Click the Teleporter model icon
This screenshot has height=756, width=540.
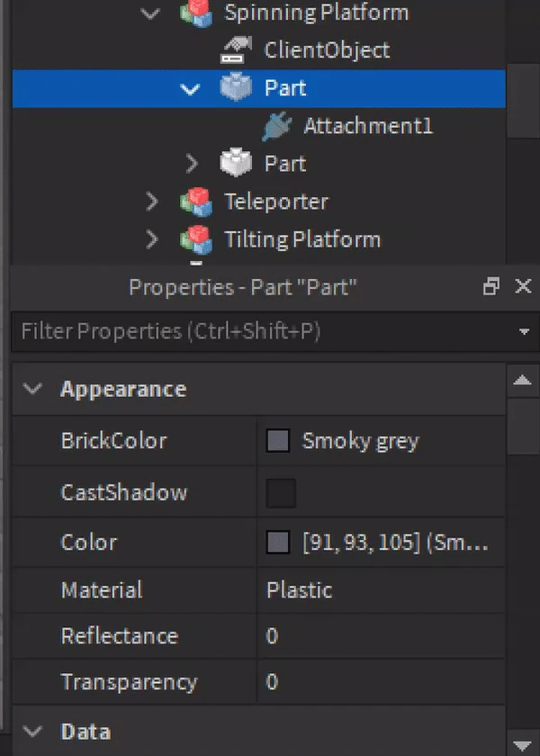pyautogui.click(x=194, y=202)
